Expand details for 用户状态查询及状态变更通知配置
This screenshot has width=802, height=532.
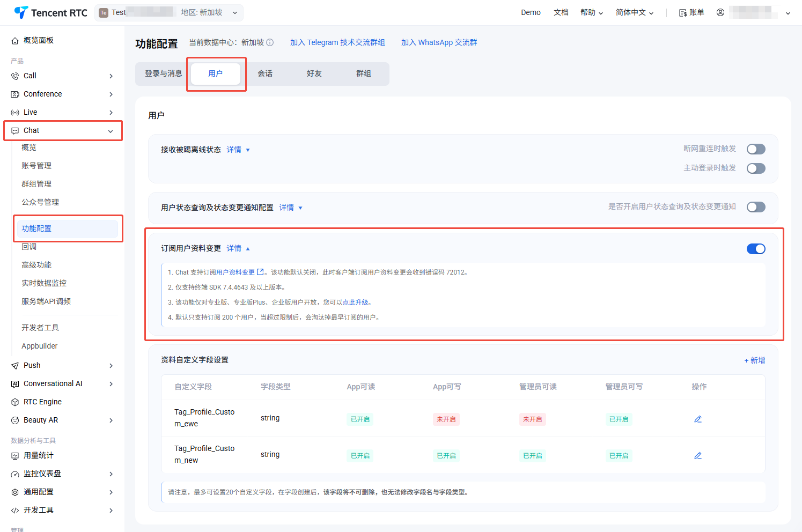pos(291,208)
